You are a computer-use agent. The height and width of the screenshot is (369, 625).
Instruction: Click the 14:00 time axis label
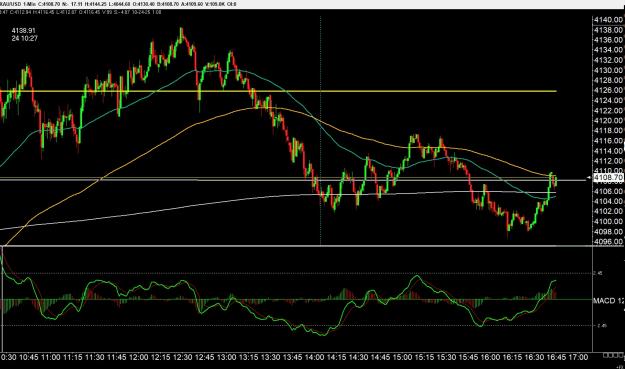pyautogui.click(x=314, y=357)
